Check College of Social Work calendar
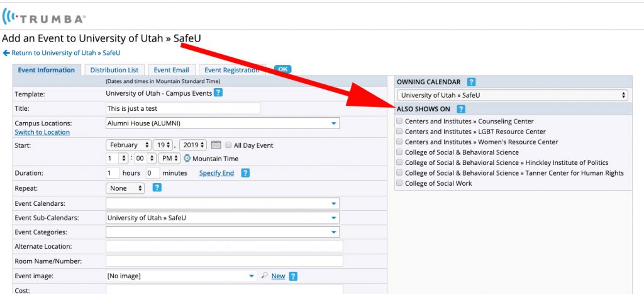644x294 pixels. (399, 183)
